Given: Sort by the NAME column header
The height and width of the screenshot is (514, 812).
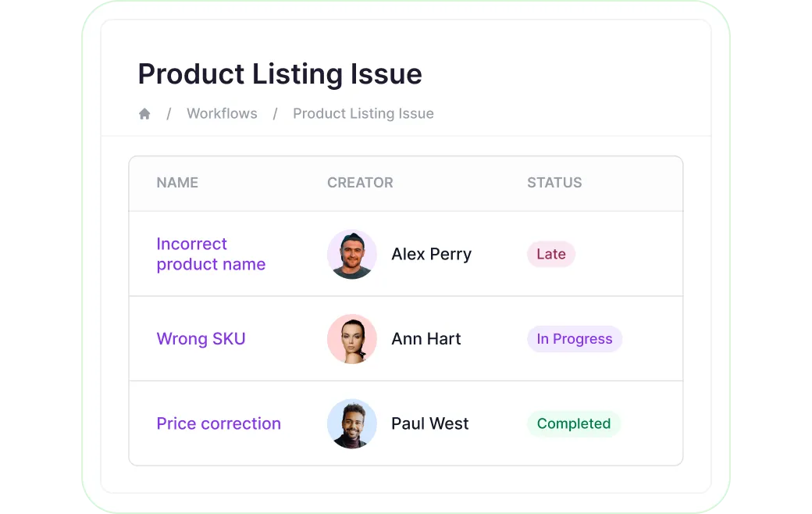Looking at the screenshot, I should 177,183.
